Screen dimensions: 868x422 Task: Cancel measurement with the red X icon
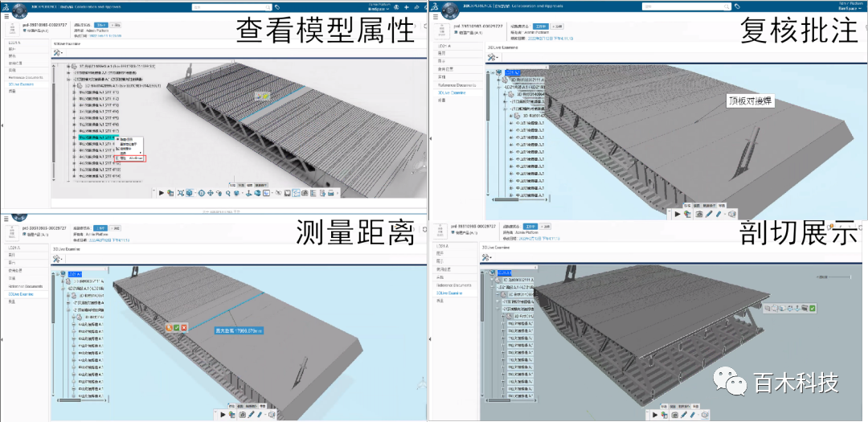click(184, 327)
